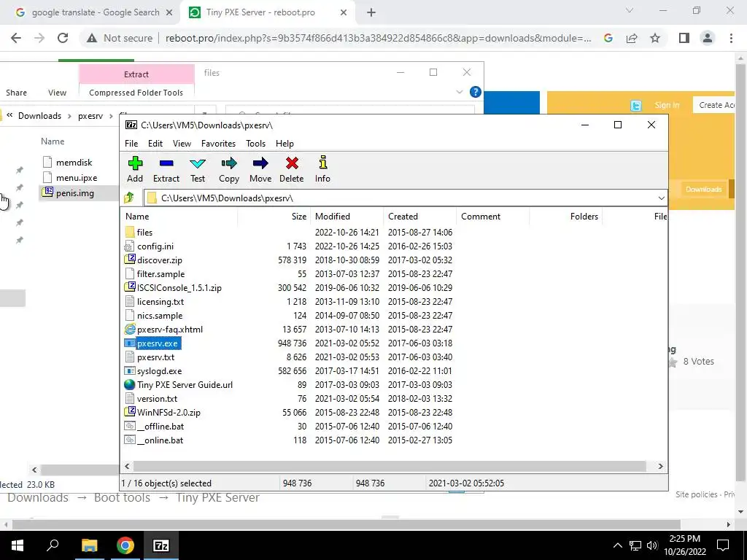The image size is (747, 560).
Task: Click the 7-Zip horizontal scrollbar right arrow
Action: [660, 466]
